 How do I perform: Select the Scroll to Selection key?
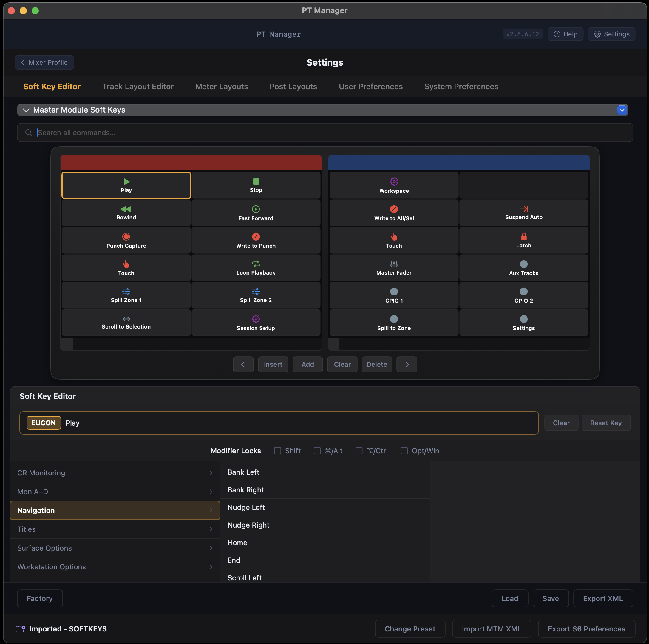pyautogui.click(x=126, y=323)
